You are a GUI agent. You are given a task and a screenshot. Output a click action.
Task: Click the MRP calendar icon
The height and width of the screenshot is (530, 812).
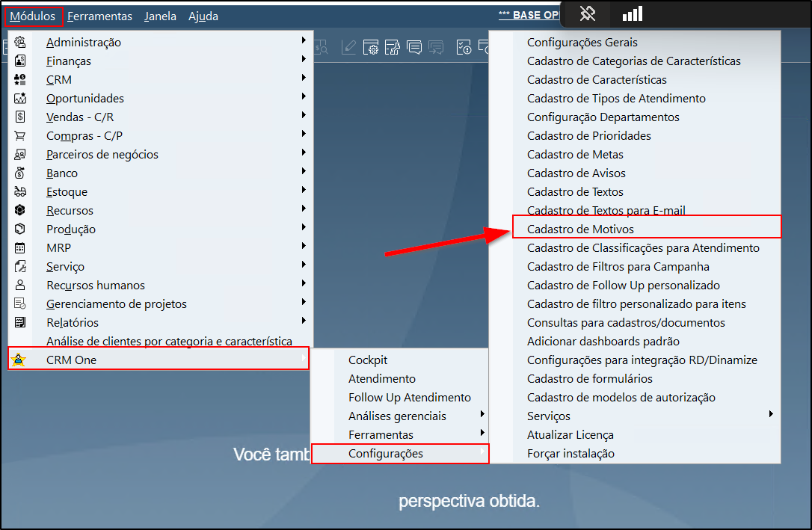(20, 247)
